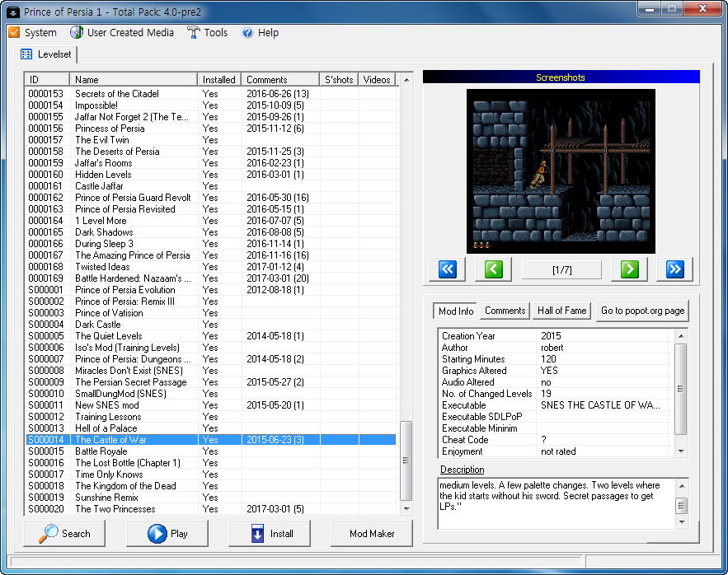Click the screenshot counter field [1/7]
728x575 pixels.
(x=561, y=269)
